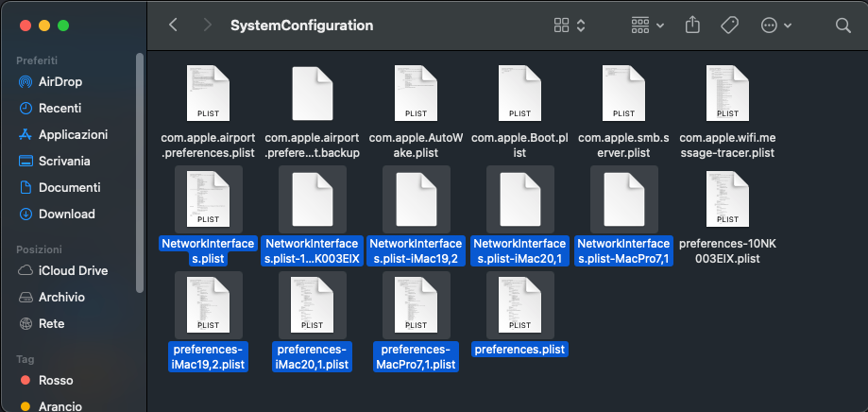This screenshot has height=412, width=868.
Task: Select preferences-MacPro7,1.plist file icon
Action: [416, 304]
